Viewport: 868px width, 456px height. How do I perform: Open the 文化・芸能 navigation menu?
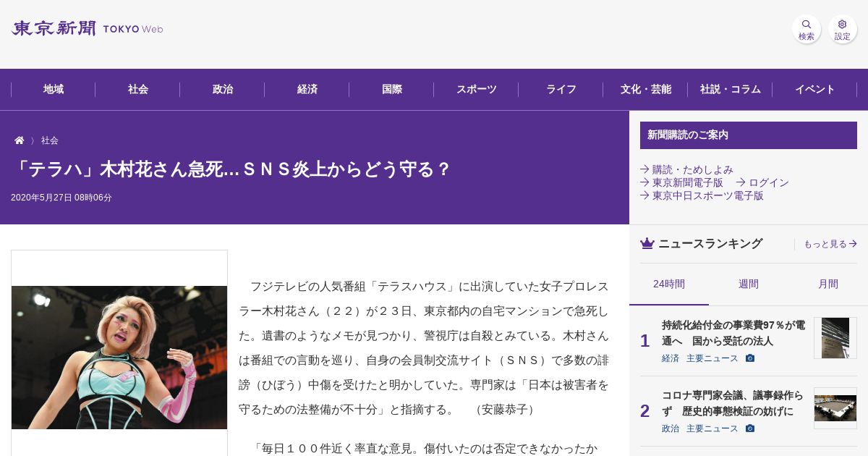646,90
